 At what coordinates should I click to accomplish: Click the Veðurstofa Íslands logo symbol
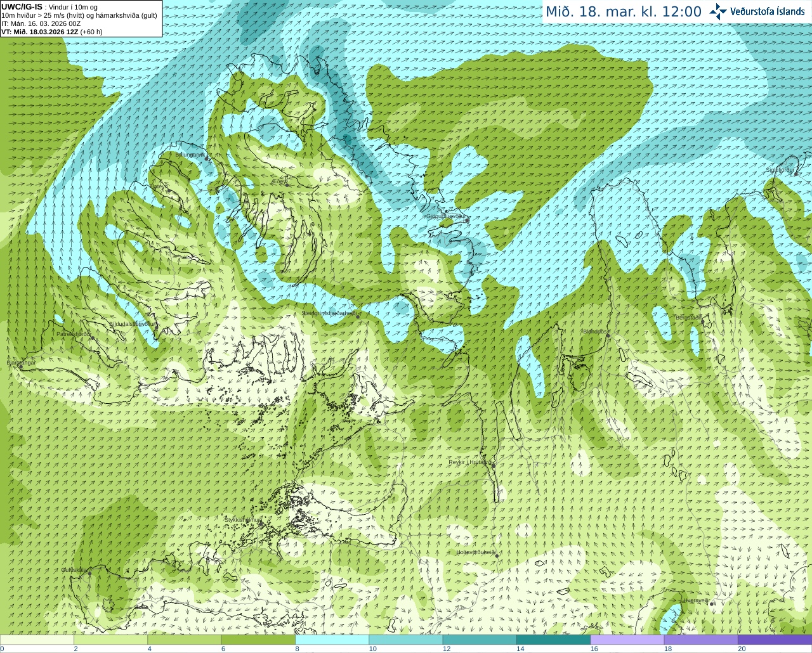click(718, 11)
